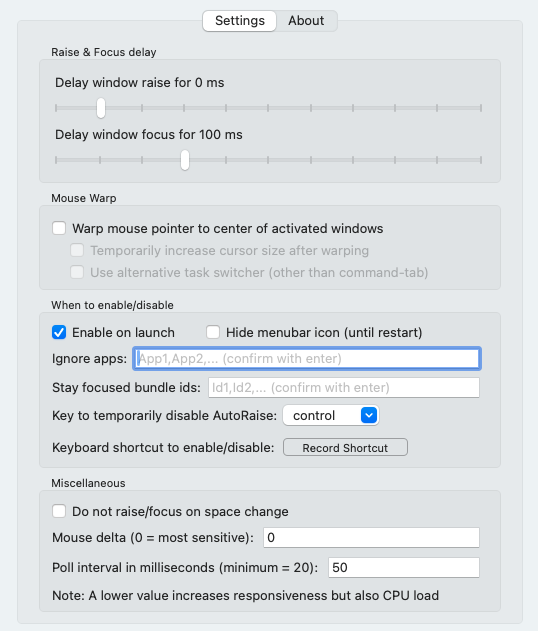Click the Record Shortcut button
Viewport: 538px width, 631px height.
[345, 447]
